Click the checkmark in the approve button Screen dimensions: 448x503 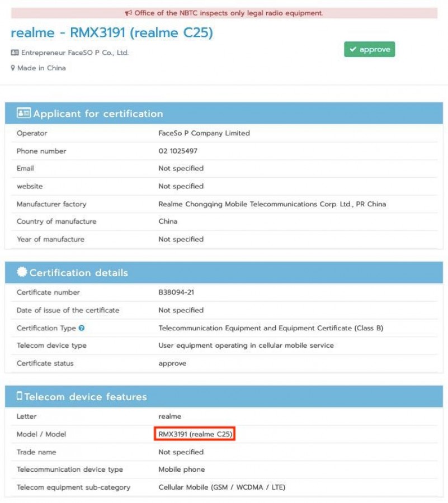tap(353, 49)
